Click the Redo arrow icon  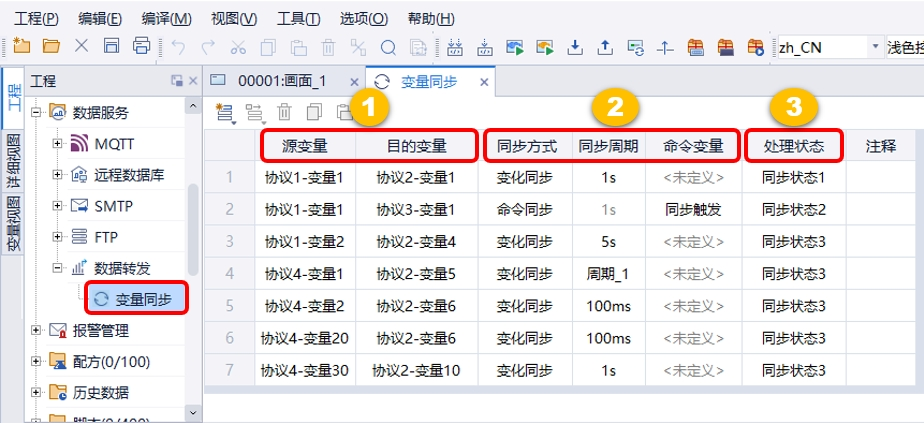207,47
